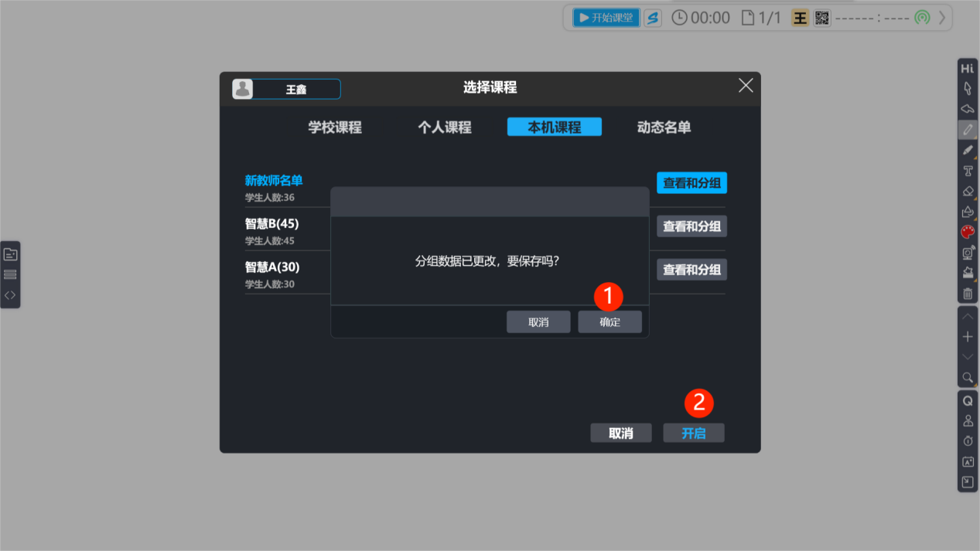Open the stopwatch timer tool
Image resolution: width=980 pixels, height=551 pixels.
tap(968, 441)
